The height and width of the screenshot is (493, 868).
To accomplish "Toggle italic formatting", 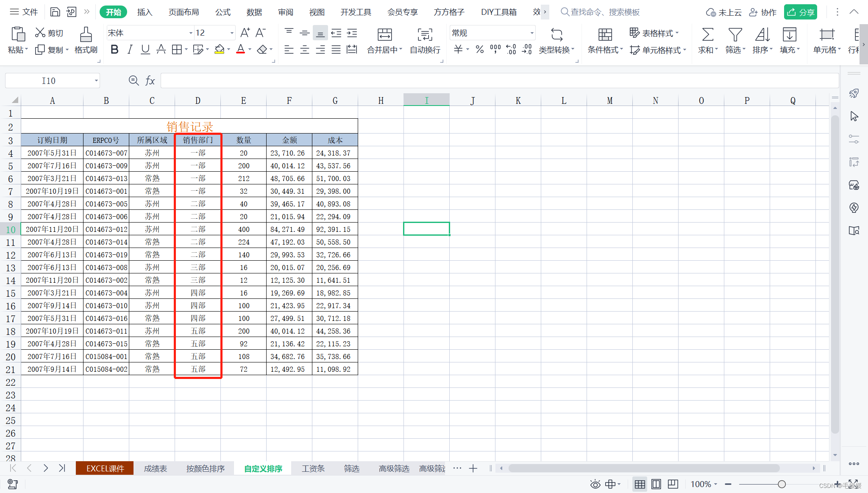I will coord(130,50).
